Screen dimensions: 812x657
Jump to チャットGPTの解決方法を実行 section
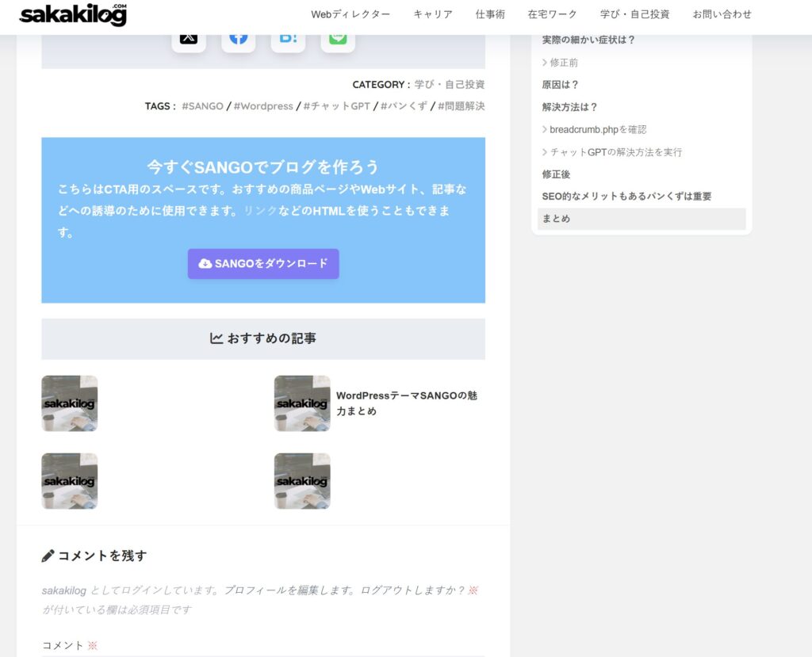[615, 152]
